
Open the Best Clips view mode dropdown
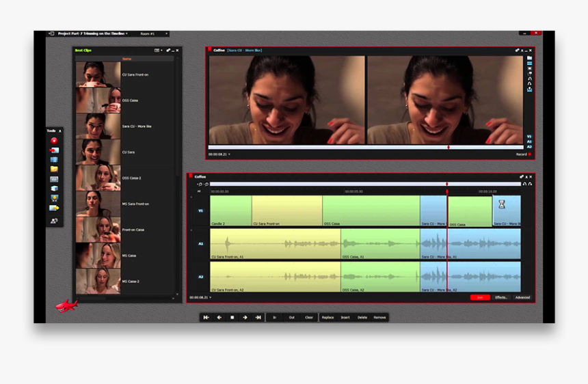(158, 50)
